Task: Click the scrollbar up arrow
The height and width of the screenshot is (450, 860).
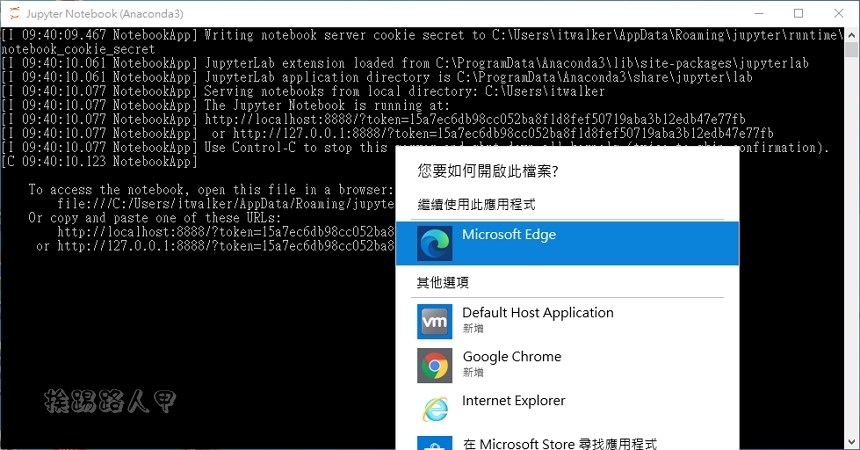Action: click(x=851, y=35)
